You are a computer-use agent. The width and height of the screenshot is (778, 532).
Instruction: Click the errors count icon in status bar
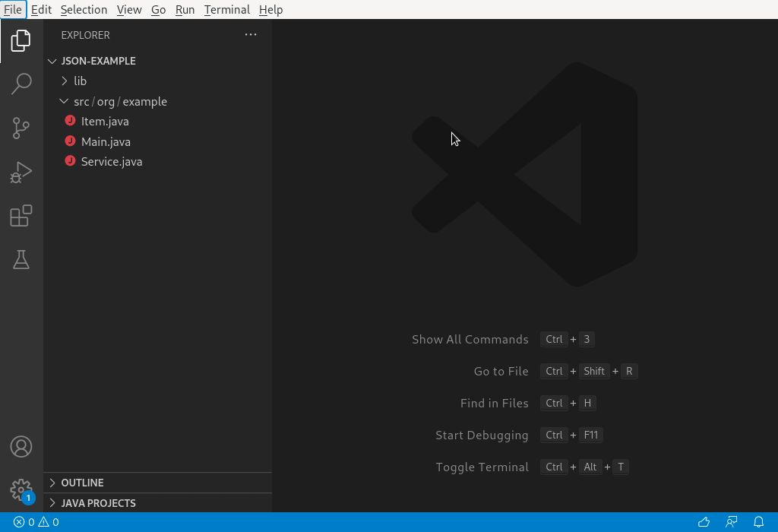[19, 522]
